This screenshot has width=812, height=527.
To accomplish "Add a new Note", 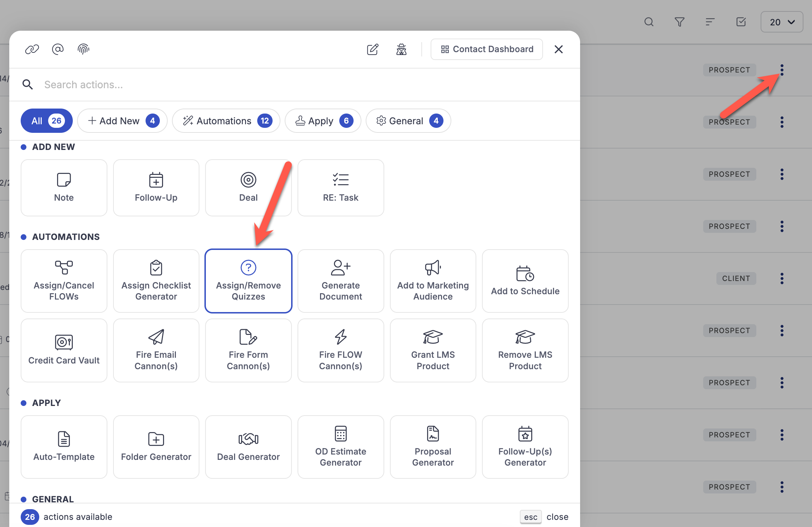I will tap(64, 188).
